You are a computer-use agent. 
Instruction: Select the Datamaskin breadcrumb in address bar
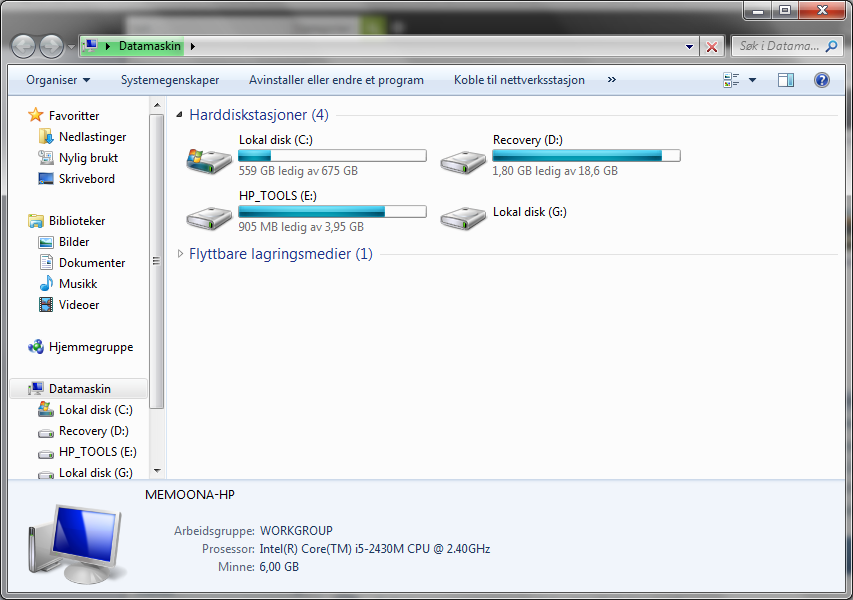coord(150,46)
